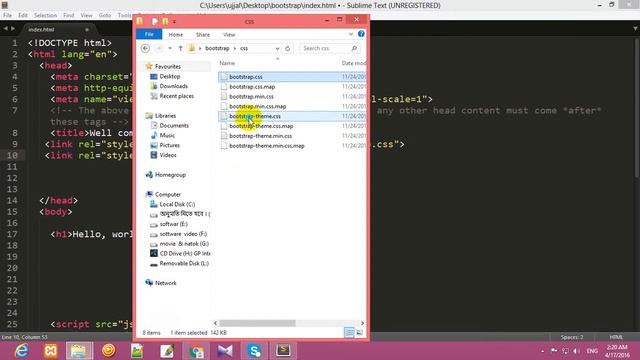Select Local Disk (C:)

tap(177, 204)
